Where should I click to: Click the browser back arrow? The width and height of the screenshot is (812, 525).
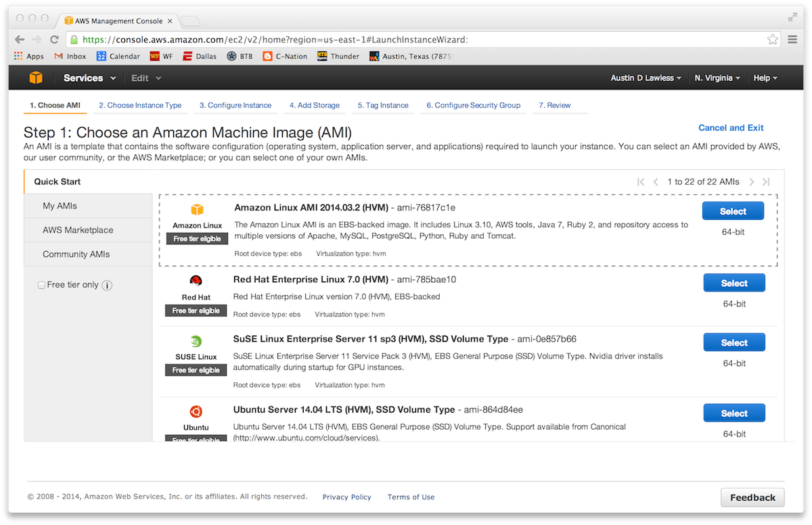(x=20, y=40)
